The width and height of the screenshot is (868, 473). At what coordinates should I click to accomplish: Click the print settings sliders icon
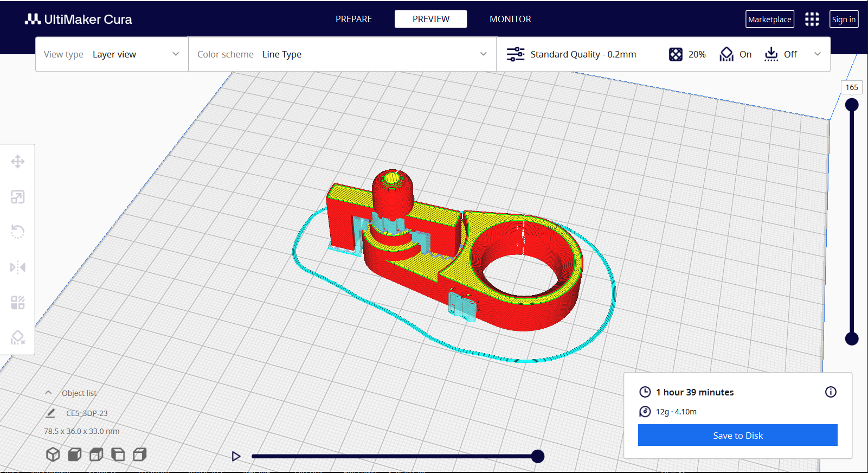[515, 54]
